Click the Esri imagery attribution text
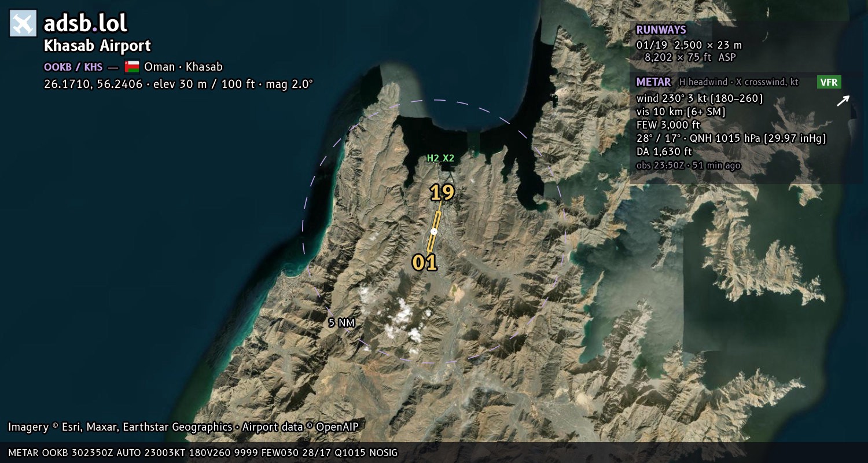This screenshot has width=868, height=463. 183,427
